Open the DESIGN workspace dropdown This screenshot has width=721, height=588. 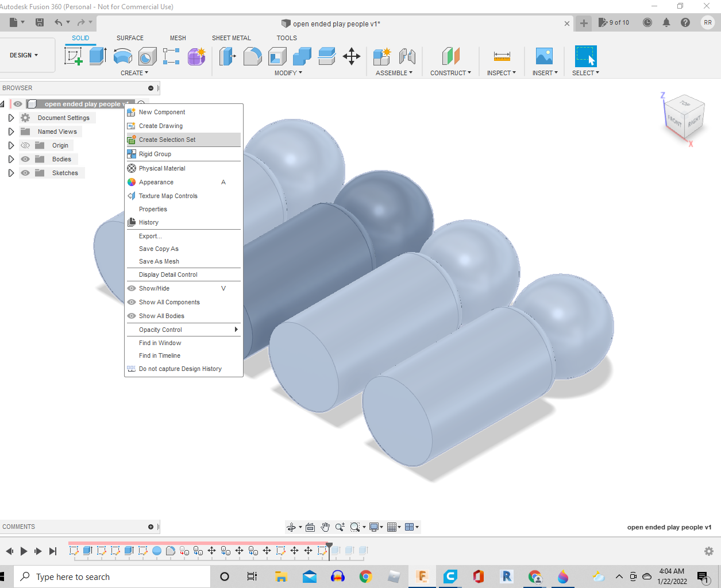[x=24, y=55]
